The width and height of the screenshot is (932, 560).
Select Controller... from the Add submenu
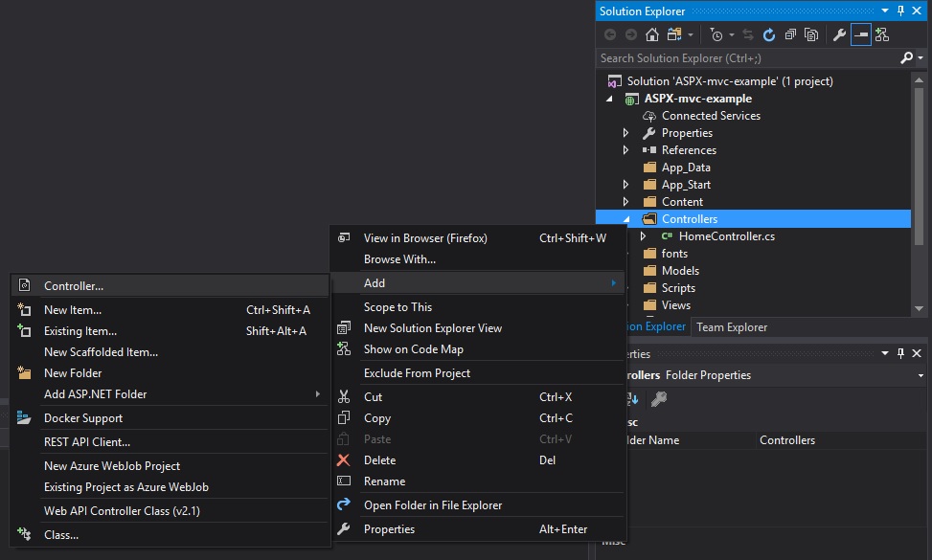click(74, 285)
